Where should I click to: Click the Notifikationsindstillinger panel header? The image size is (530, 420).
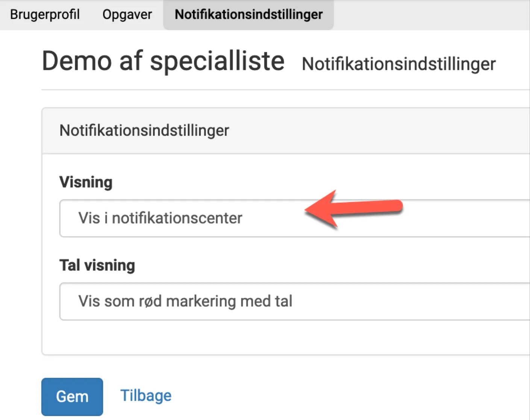click(144, 131)
